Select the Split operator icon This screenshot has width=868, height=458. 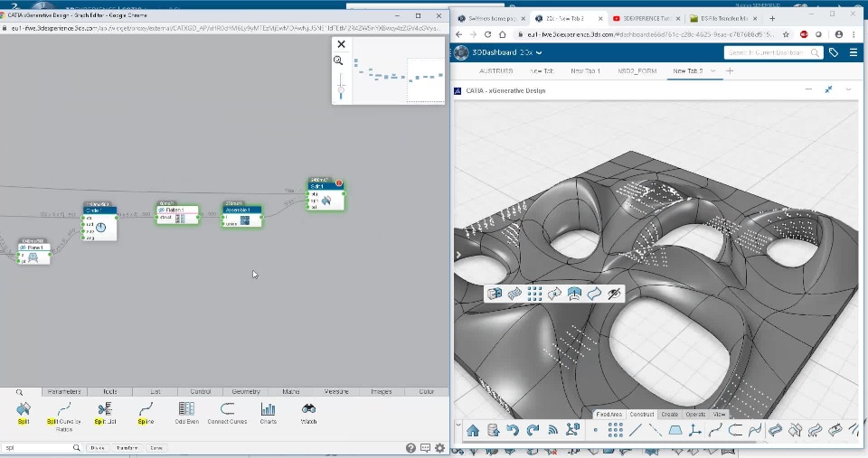pos(24,409)
